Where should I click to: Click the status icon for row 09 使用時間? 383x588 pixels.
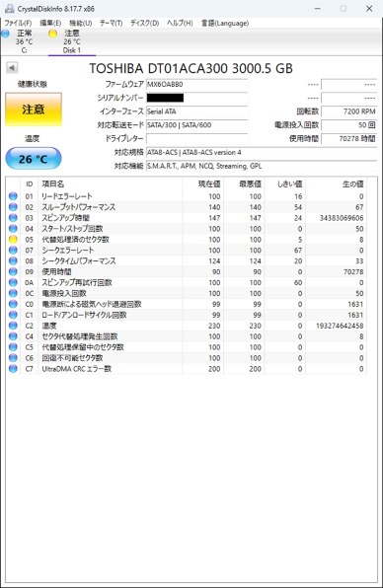[13, 271]
